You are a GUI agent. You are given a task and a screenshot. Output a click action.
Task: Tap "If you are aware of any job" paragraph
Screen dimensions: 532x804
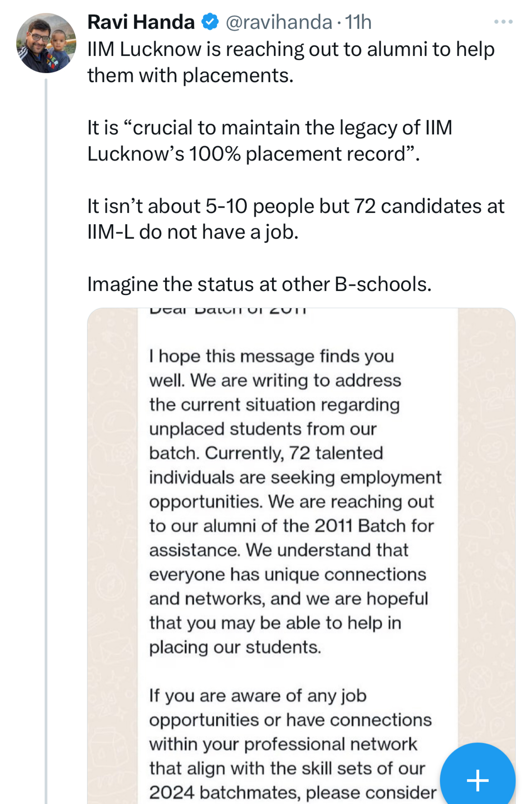click(x=258, y=696)
